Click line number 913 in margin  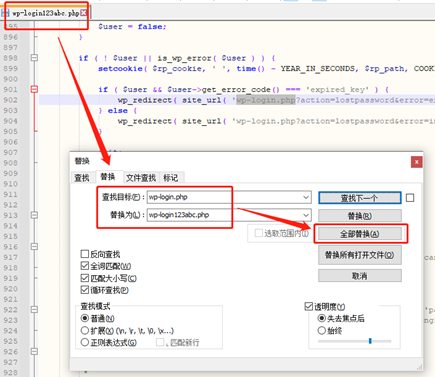(x=11, y=215)
